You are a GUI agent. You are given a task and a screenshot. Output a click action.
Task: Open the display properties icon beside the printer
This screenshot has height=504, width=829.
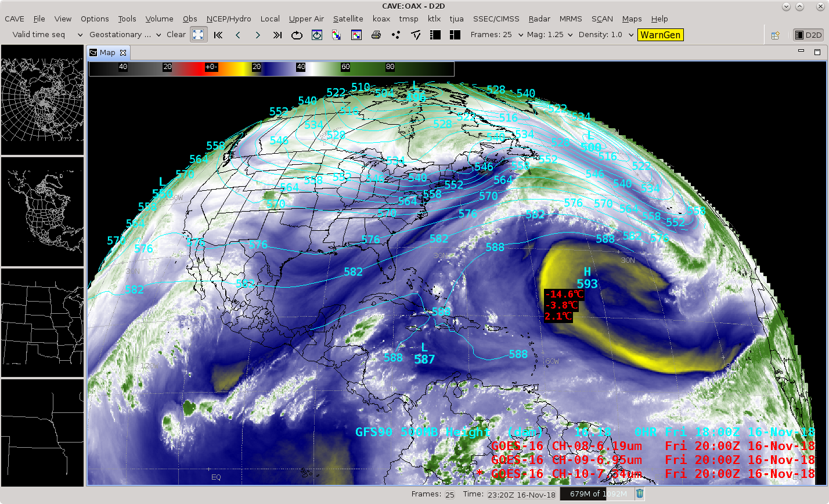click(356, 35)
